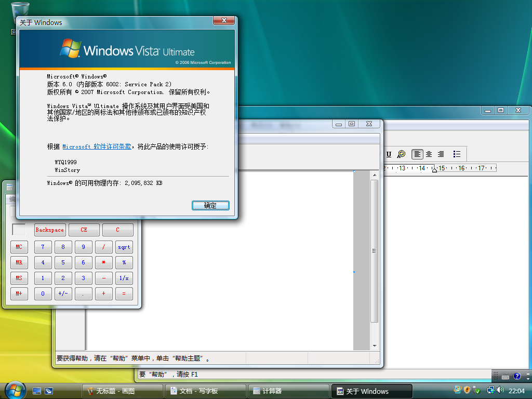The image size is (532, 399).
Task: Click the indent marker on WordPad ruler
Action: click(x=434, y=169)
